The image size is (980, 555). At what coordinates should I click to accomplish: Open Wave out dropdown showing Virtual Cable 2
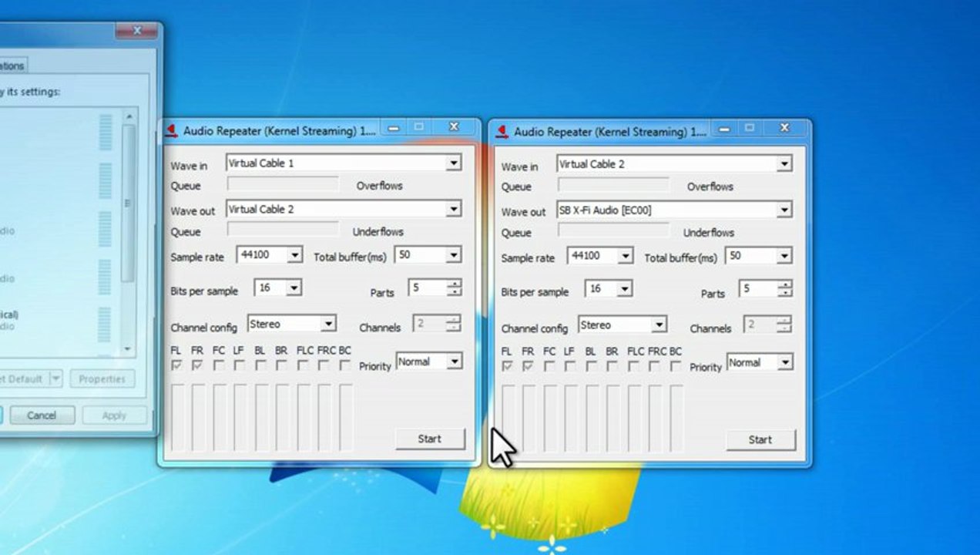pyautogui.click(x=344, y=209)
